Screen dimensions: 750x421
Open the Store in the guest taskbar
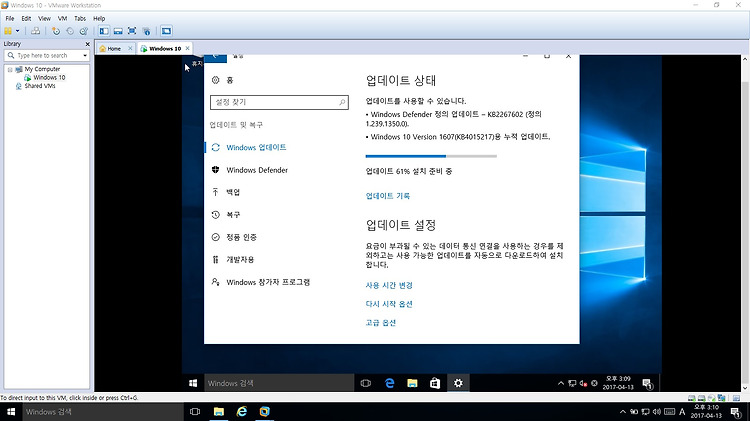(x=435, y=383)
